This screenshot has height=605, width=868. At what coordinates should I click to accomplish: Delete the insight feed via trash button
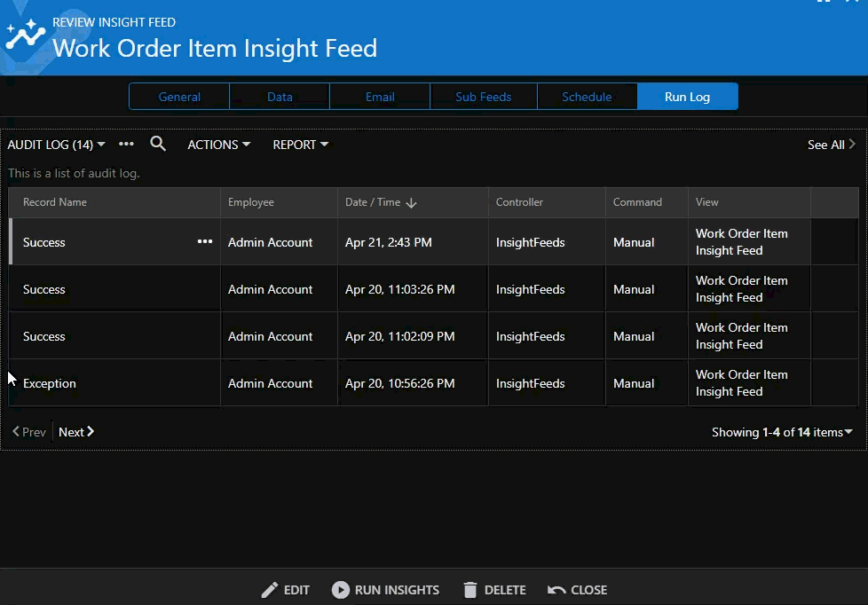(x=494, y=590)
